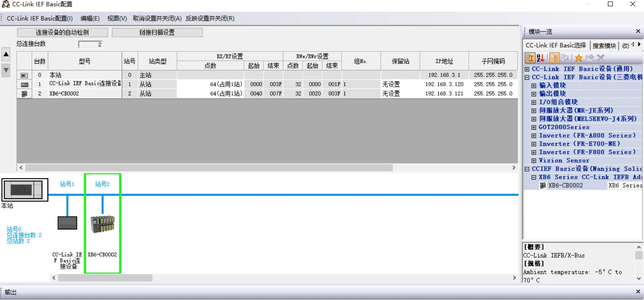The height and width of the screenshot is (300, 644).
Task: Click the gray X delete icon in module toolbar
Action: click(x=601, y=58)
